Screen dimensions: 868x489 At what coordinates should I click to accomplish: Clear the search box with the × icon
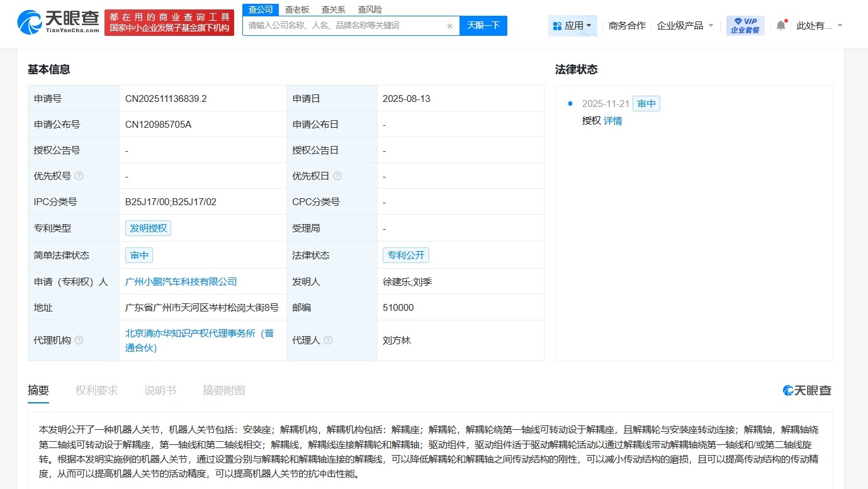(x=449, y=26)
